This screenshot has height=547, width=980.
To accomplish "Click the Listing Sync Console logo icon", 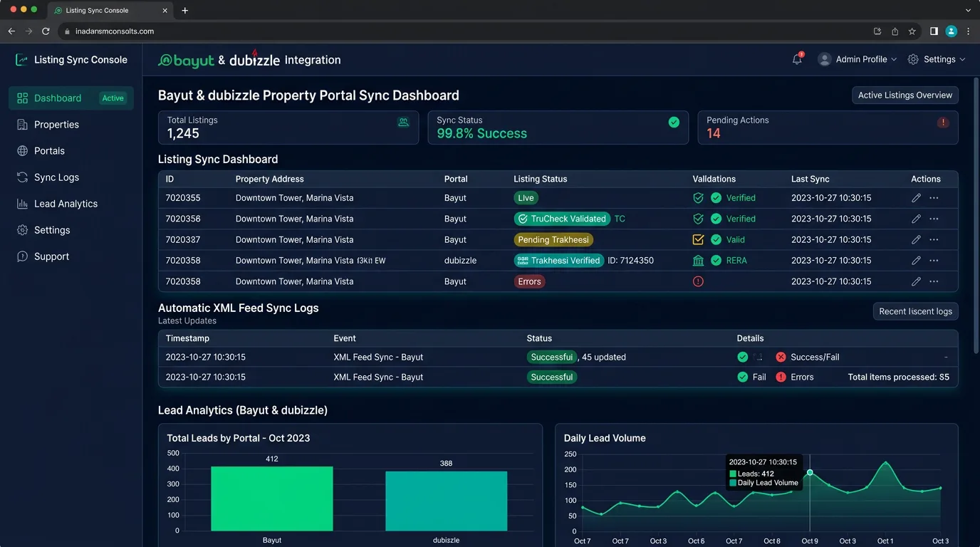I will point(22,60).
